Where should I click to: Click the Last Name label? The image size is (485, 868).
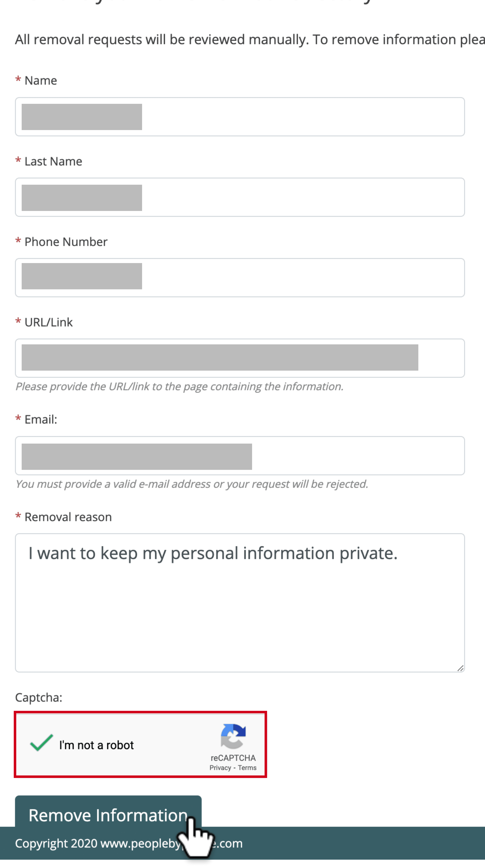[x=53, y=161]
